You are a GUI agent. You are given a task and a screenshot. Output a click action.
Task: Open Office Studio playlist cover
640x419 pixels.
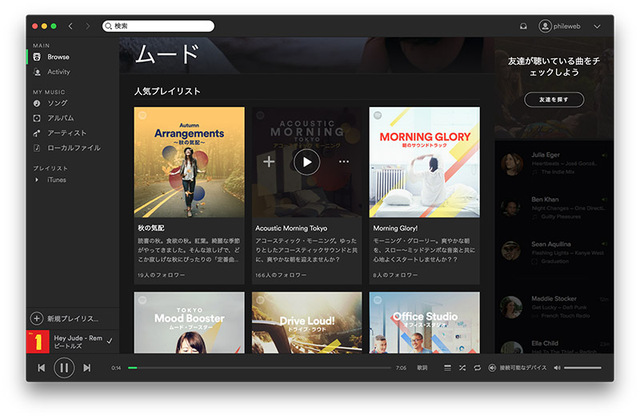point(424,322)
